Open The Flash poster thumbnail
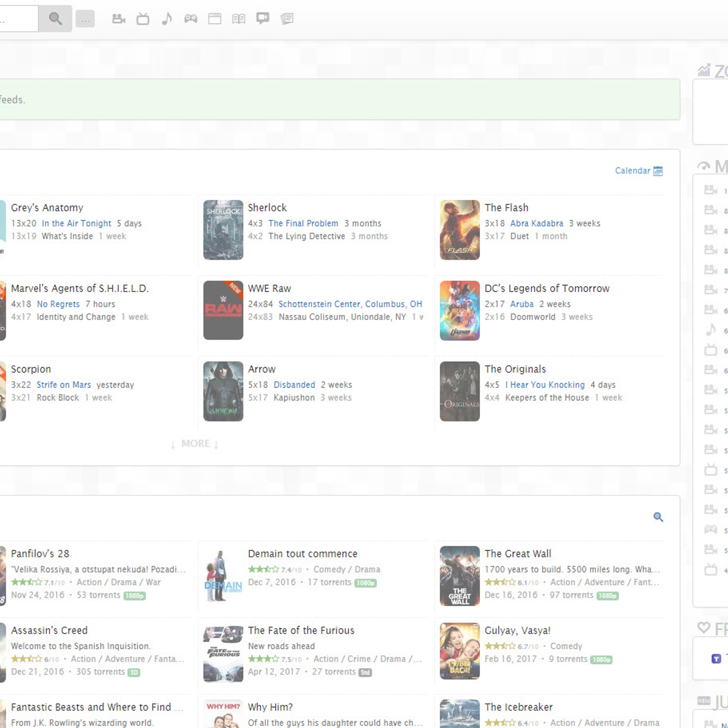Viewport: 728px width, 728px height. [460, 230]
